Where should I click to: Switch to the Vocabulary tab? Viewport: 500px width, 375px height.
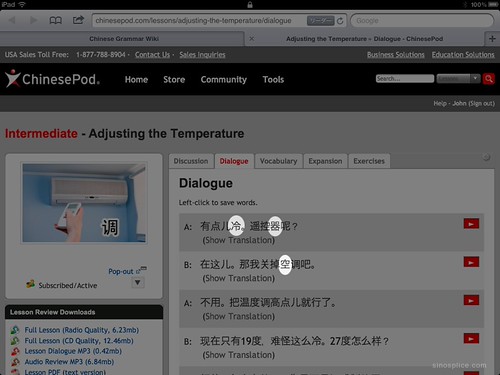pyautogui.click(x=278, y=161)
